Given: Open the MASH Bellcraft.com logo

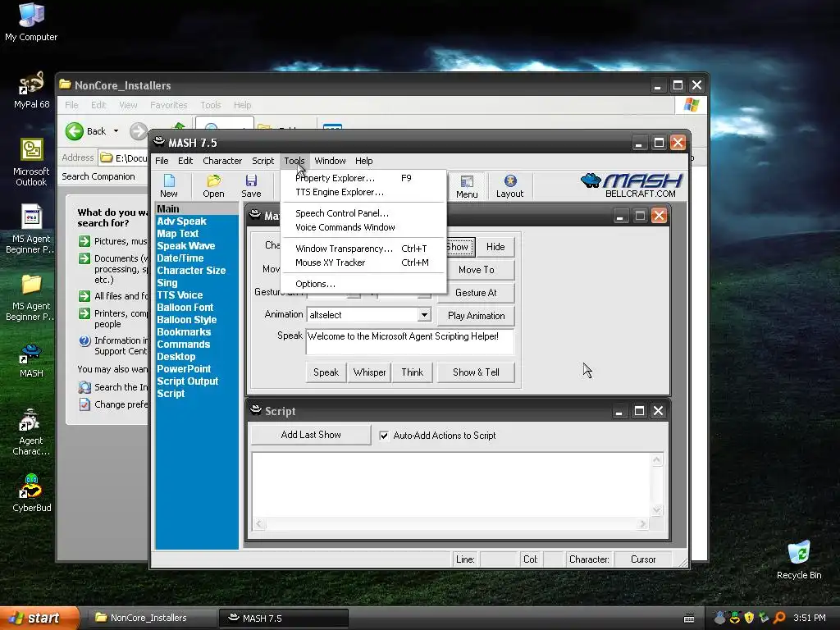Looking at the screenshot, I should click(632, 185).
